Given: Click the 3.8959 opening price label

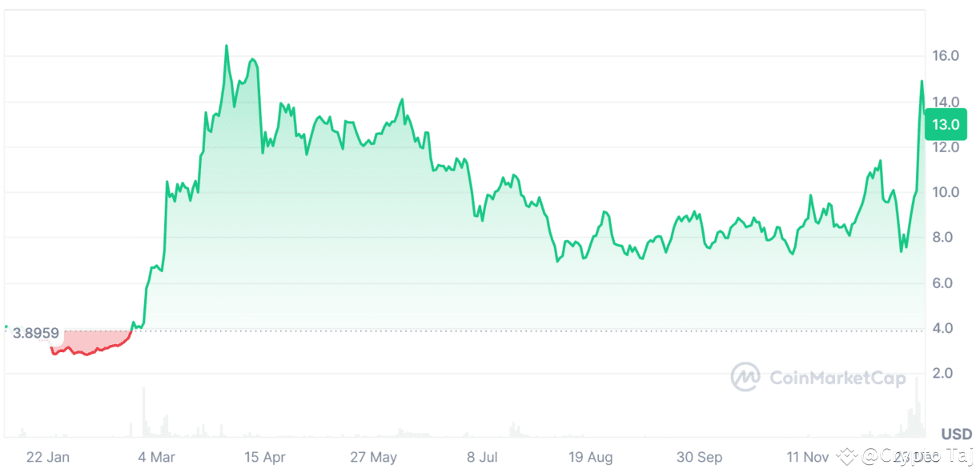Looking at the screenshot, I should pyautogui.click(x=36, y=333).
